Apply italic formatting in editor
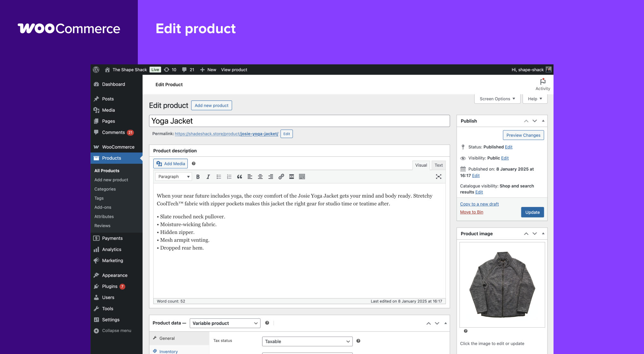Image resolution: width=644 pixels, height=354 pixels. tap(208, 177)
